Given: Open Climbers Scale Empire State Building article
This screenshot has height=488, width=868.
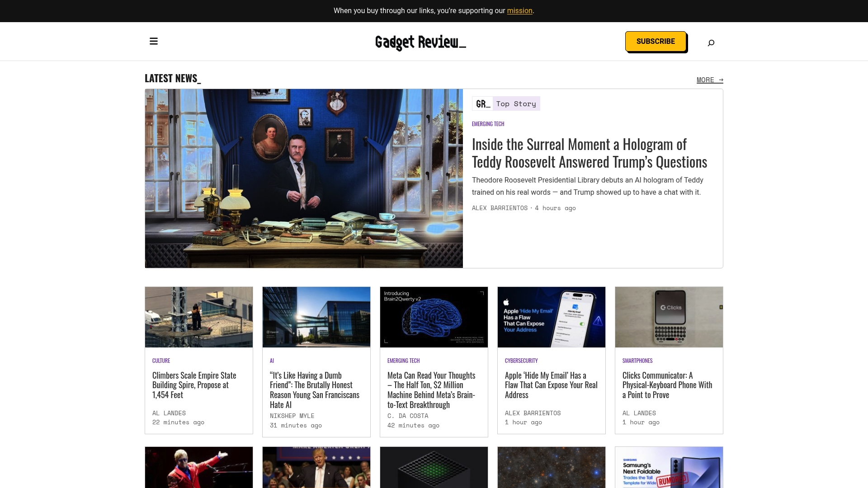Looking at the screenshot, I should [x=194, y=385].
